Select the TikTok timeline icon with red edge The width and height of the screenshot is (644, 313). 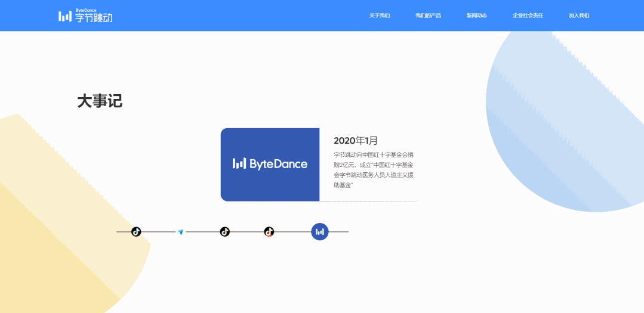[269, 232]
